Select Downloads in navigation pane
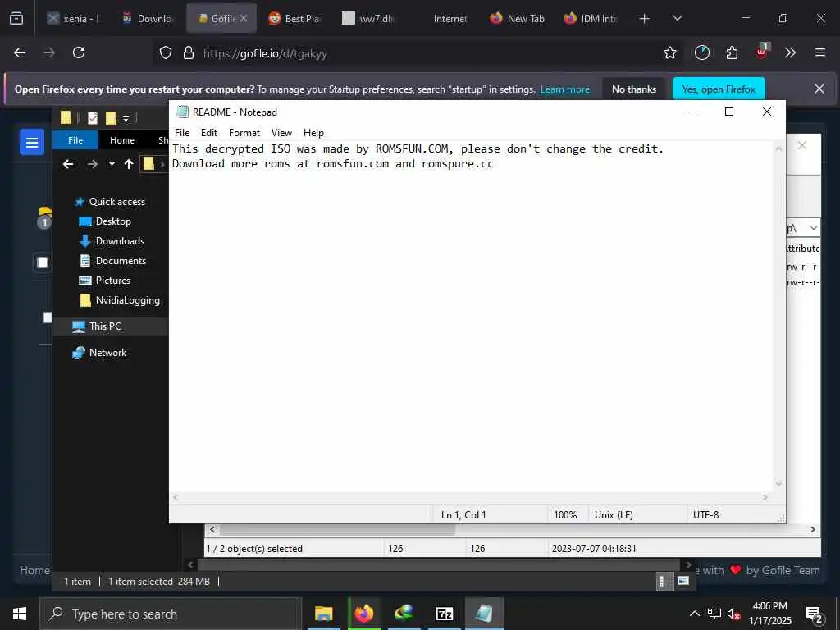The image size is (840, 630). point(120,241)
